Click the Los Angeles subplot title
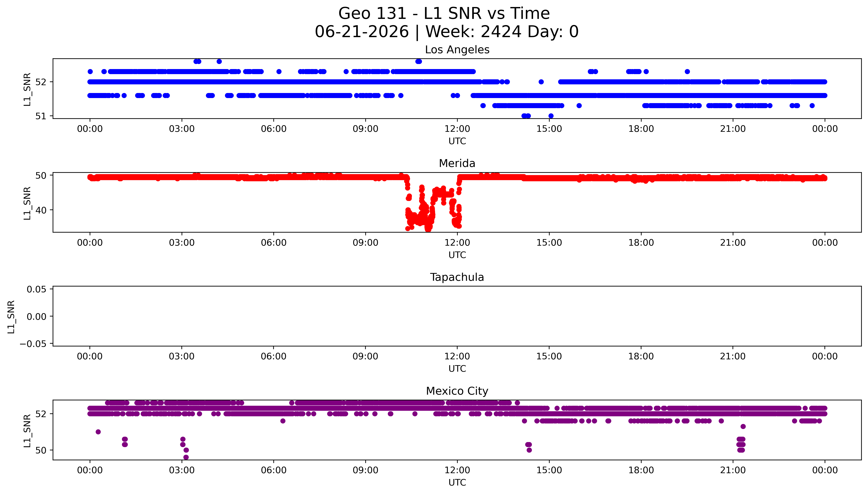Screen dimensions: 868x494 [x=457, y=50]
